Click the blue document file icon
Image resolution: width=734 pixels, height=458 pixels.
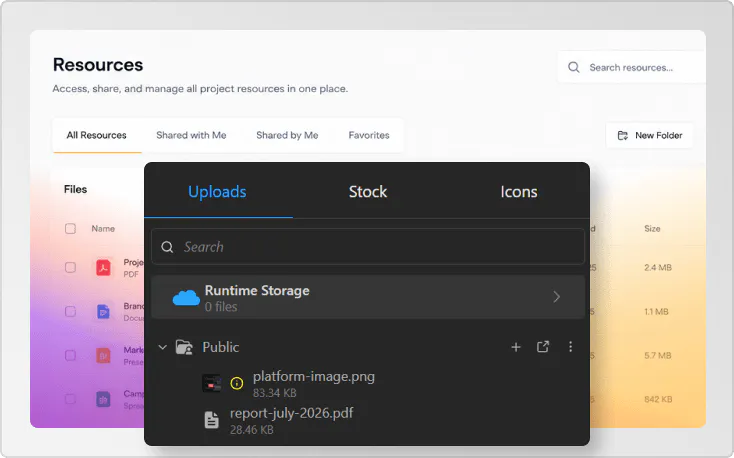[x=103, y=311]
